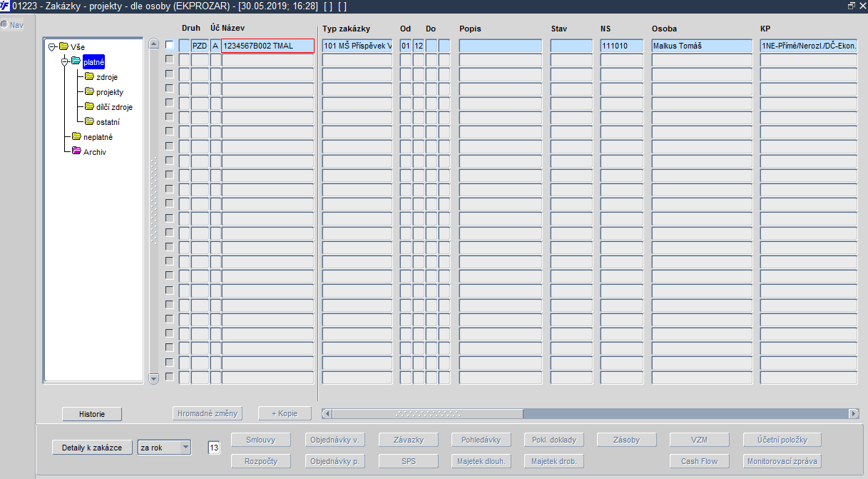This screenshot has width=868, height=479.
Task: Open Pokl. doklady
Action: tap(554, 440)
